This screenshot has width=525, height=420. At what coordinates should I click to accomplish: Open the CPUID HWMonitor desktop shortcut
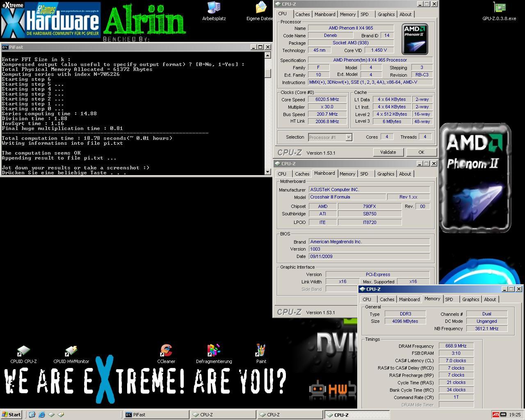[71, 354]
